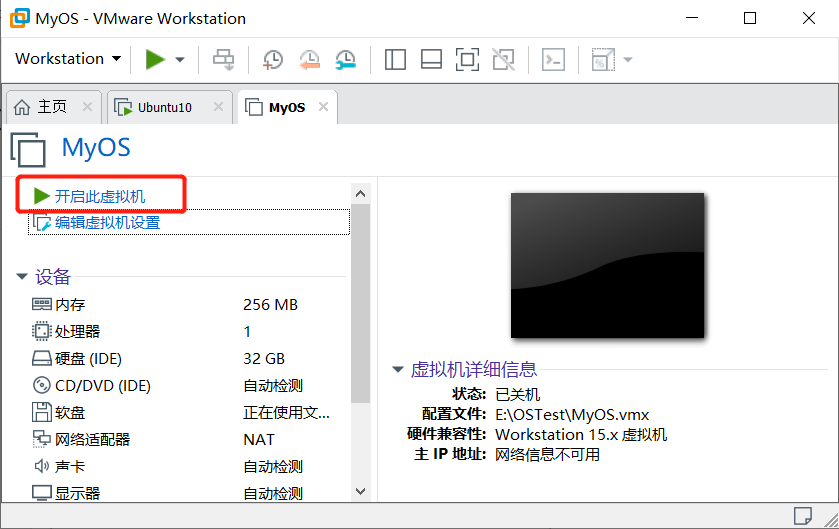The height and width of the screenshot is (529, 839).
Task: Click the memory chip icon
Action: click(42, 304)
